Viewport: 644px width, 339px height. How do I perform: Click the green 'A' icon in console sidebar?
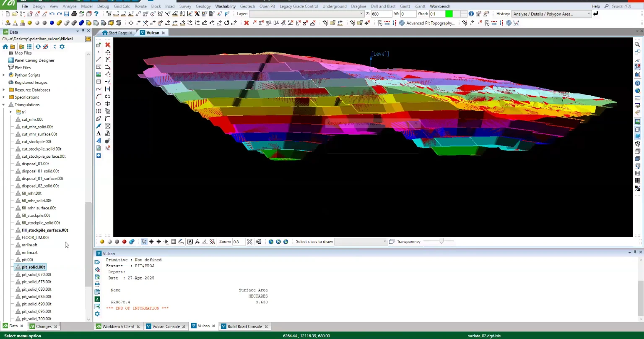[x=97, y=299]
